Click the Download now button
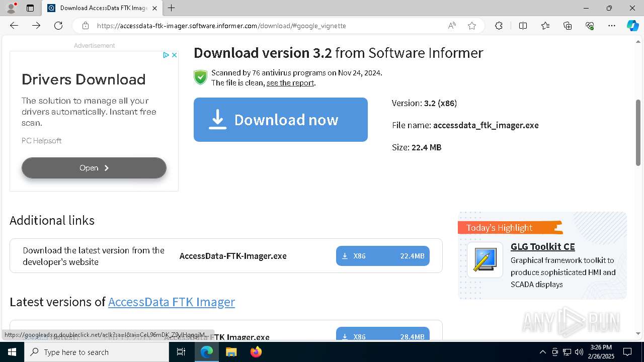Viewport: 644px width, 362px height. (281, 120)
